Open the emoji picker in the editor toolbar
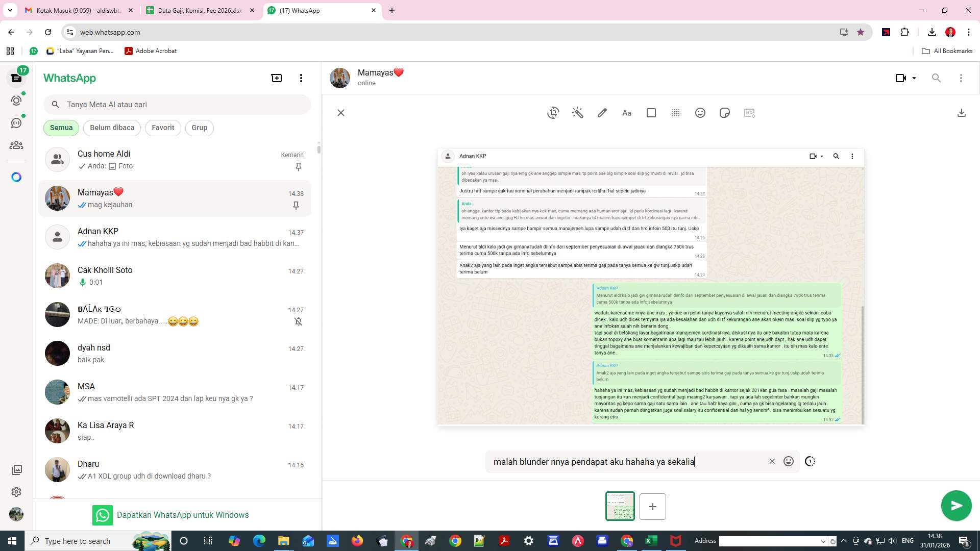Viewport: 980px width, 551px height. point(700,112)
